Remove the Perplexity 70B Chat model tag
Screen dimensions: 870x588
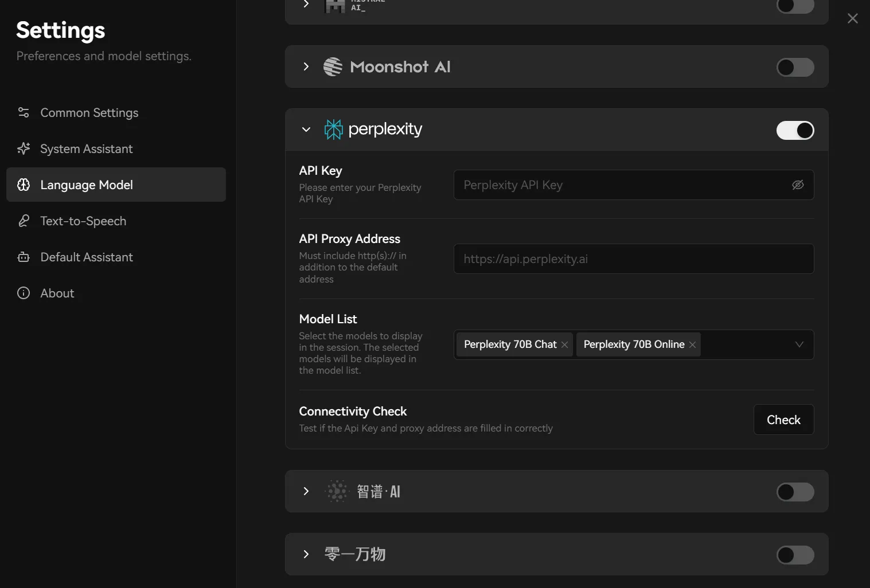click(x=564, y=344)
